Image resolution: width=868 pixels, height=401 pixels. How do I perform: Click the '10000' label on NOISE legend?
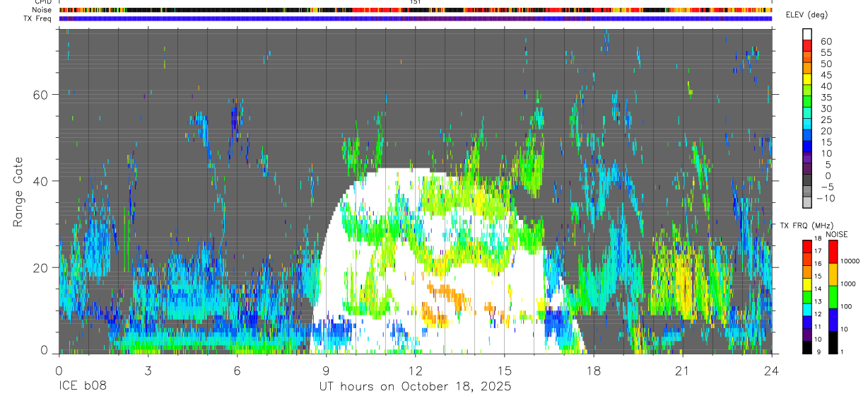850,261
